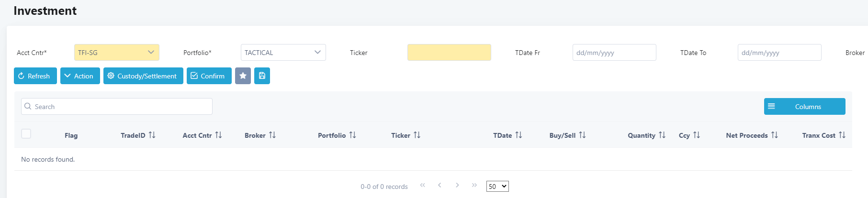Click the star favorite icon button
Viewport: 868px width, 198px height.
tap(243, 76)
